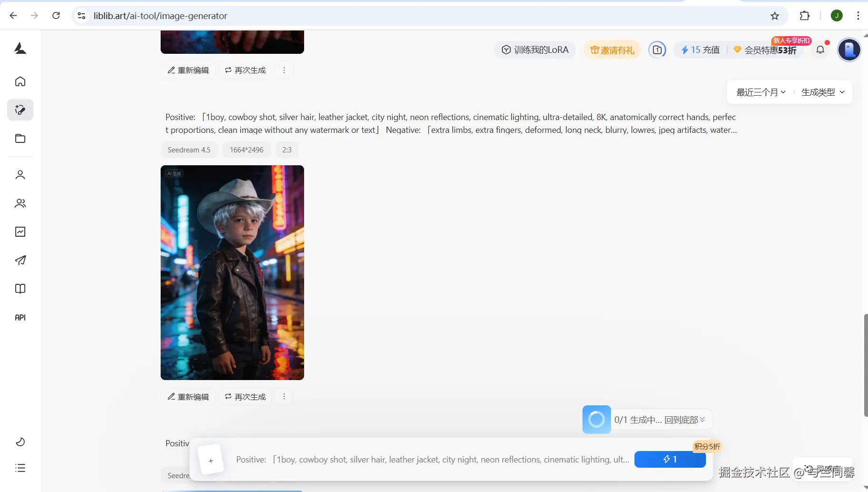Viewport: 868px width, 492px height.
Task: Click the list icon at the sidebar bottom
Action: click(x=20, y=468)
